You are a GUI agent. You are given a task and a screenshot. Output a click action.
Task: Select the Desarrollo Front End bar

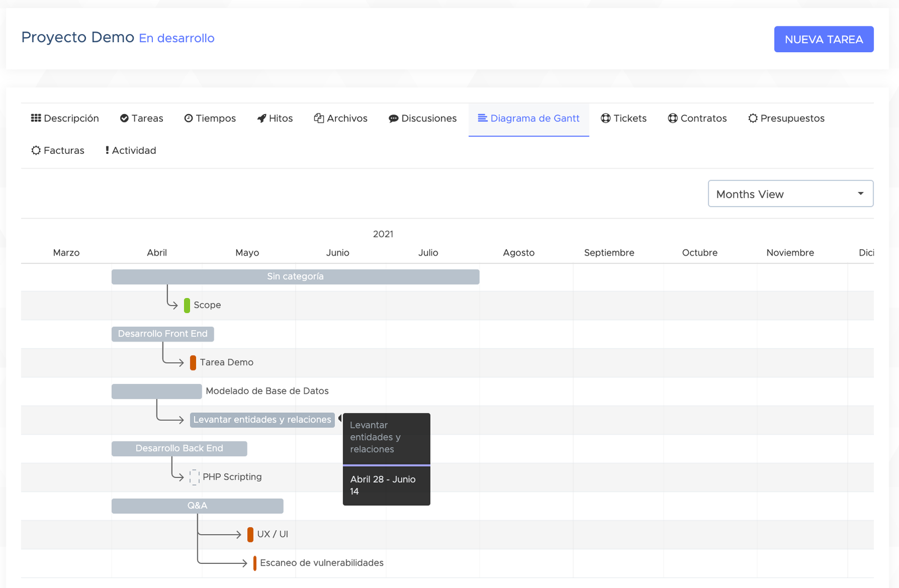pos(162,334)
